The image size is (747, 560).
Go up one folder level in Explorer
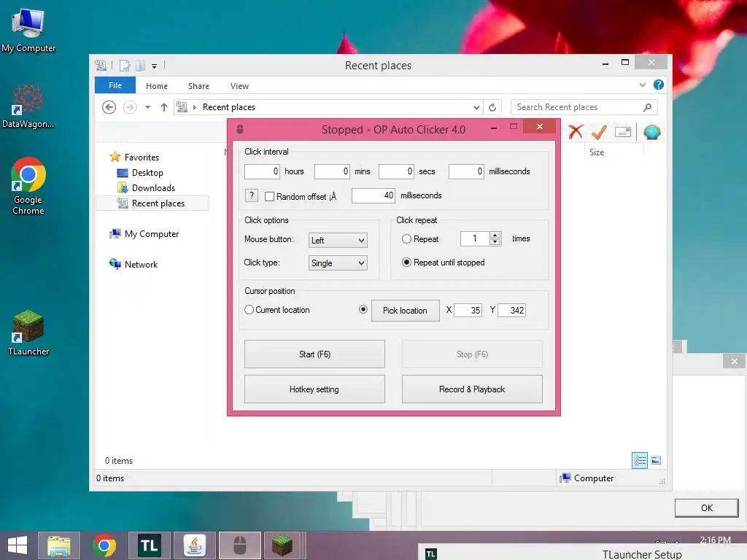(x=164, y=107)
